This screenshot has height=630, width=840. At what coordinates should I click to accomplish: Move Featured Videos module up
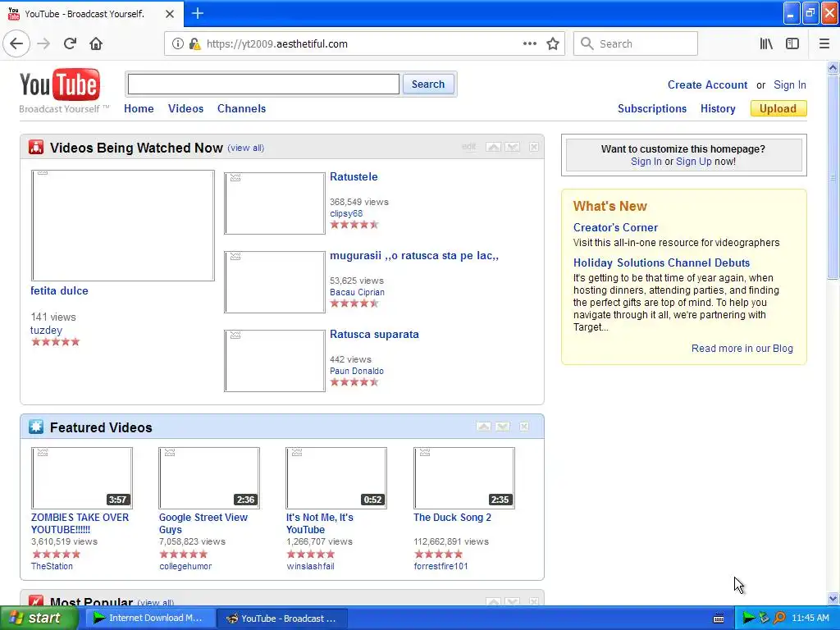click(x=484, y=427)
